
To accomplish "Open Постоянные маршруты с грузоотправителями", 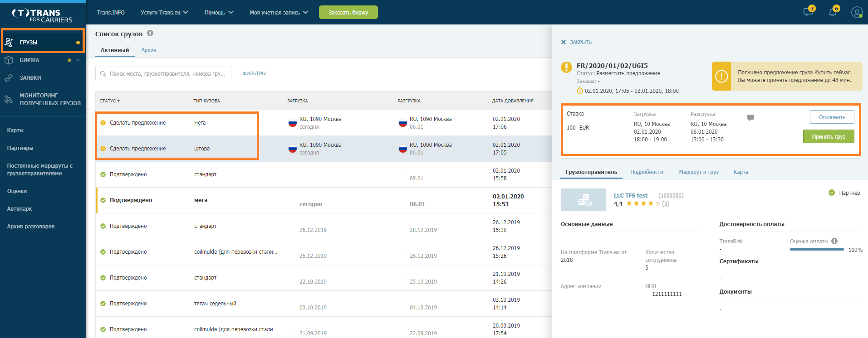I will click(40, 169).
